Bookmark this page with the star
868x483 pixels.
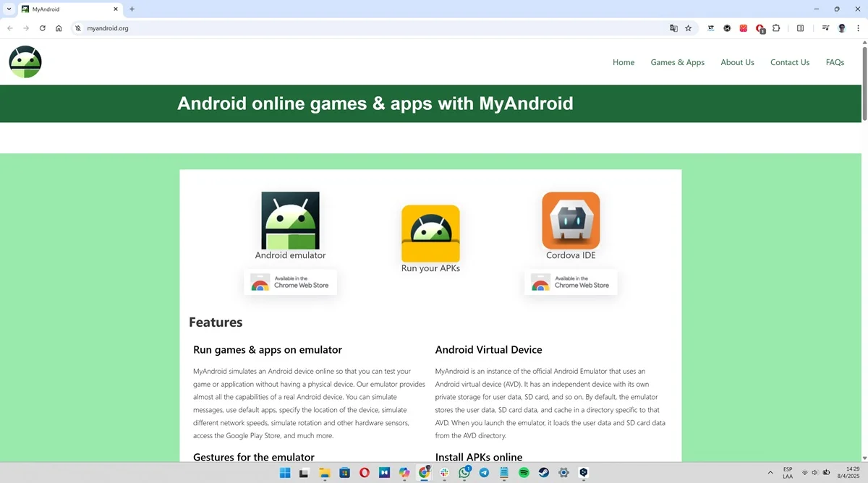688,27
